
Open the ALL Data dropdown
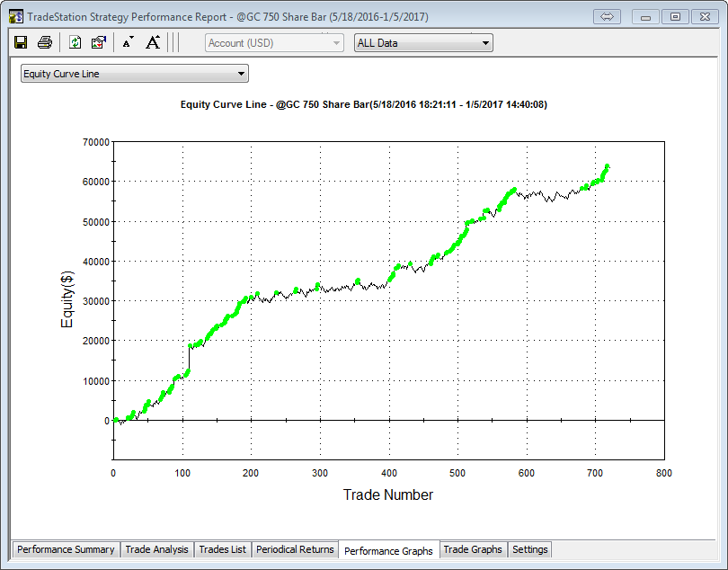(423, 42)
